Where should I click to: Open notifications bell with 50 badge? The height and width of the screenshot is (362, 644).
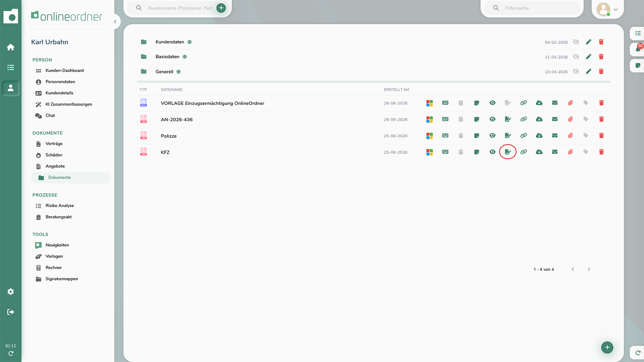(x=638, y=50)
